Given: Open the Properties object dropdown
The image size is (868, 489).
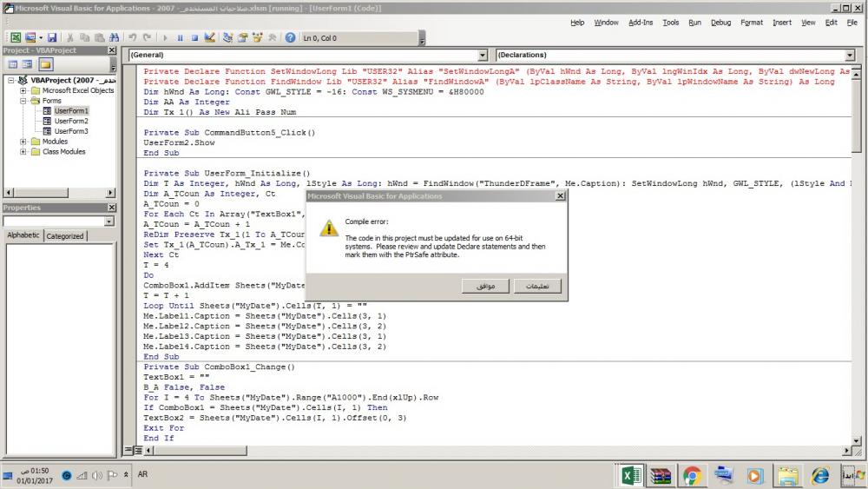Looking at the screenshot, I should 109,221.
